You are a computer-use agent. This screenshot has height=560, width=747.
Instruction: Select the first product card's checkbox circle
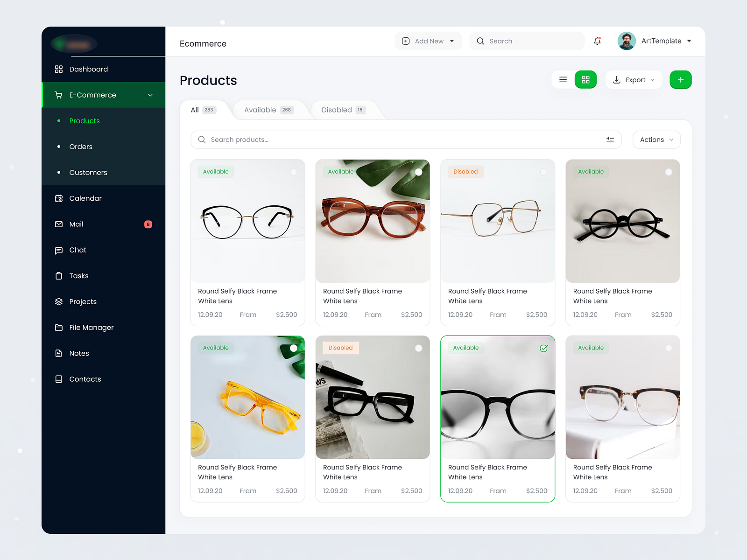[x=294, y=172]
